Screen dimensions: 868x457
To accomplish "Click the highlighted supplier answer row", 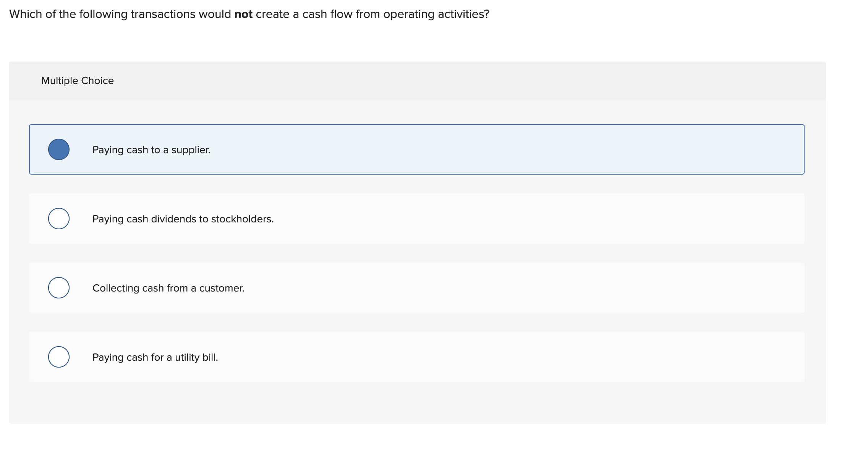I will pyautogui.click(x=416, y=149).
